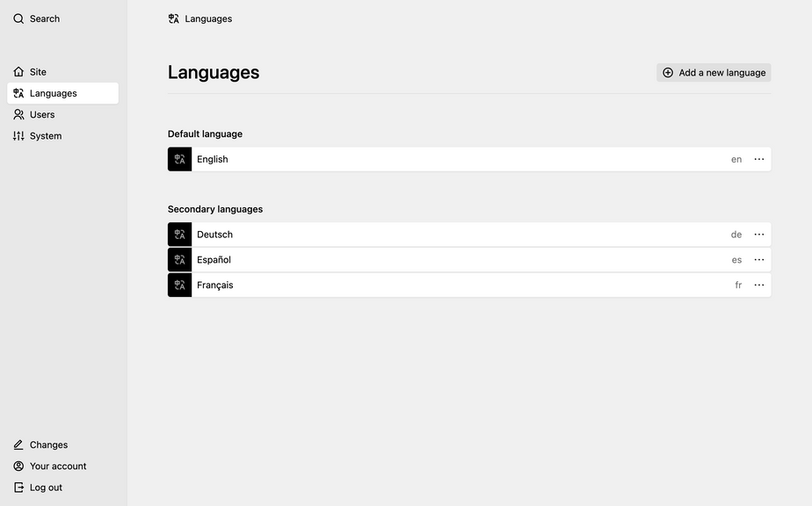Open options menu for Français language
Screen dimensions: 812x506
click(x=759, y=286)
